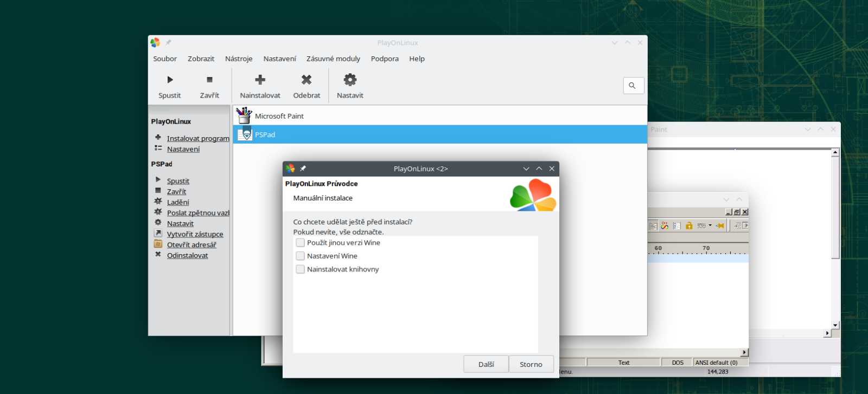Image resolution: width=868 pixels, height=394 pixels.
Task: Click the Text status bar cell in PSPad
Action: click(x=624, y=363)
